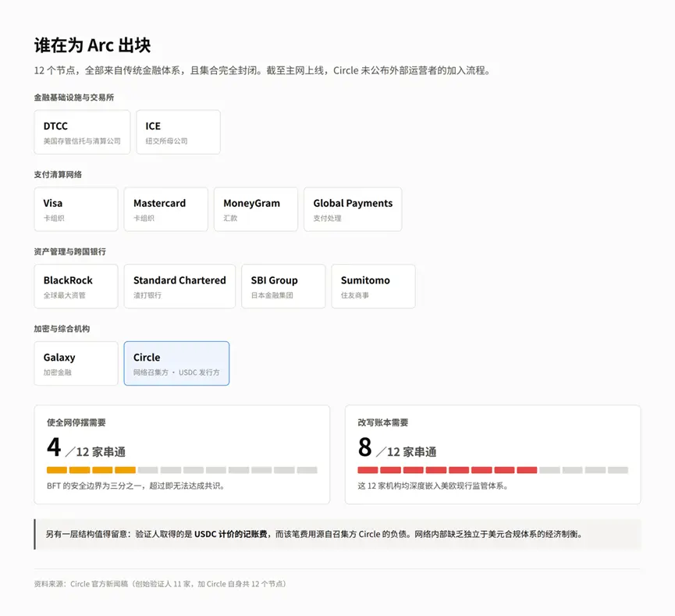This screenshot has height=616, width=675.
Task: Click the bold text "USDC 计价的记账费"
Action: tap(231, 534)
